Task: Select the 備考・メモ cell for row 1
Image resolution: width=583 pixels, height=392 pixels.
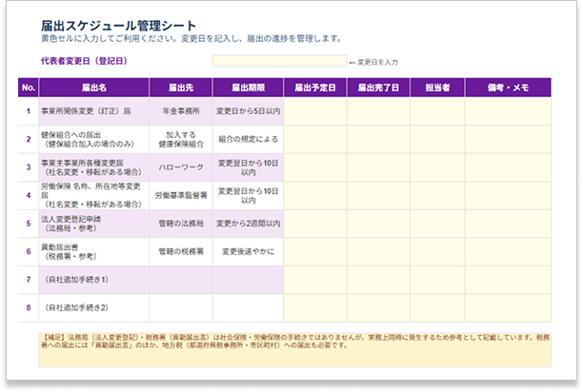Action: [x=508, y=111]
